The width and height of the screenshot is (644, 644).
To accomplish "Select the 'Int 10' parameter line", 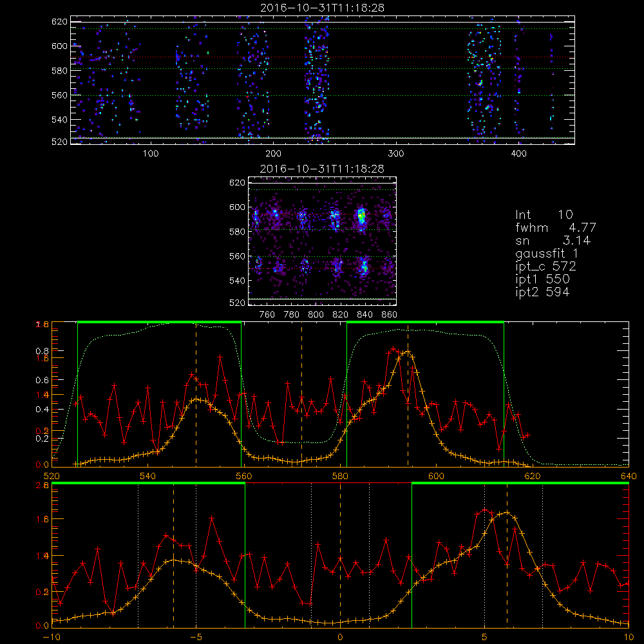I will click(544, 214).
